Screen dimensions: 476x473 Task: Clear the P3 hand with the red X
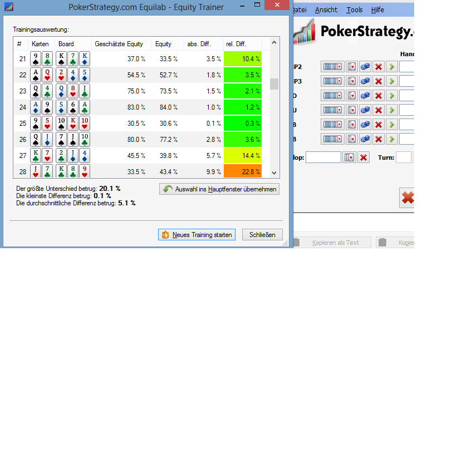click(x=379, y=81)
